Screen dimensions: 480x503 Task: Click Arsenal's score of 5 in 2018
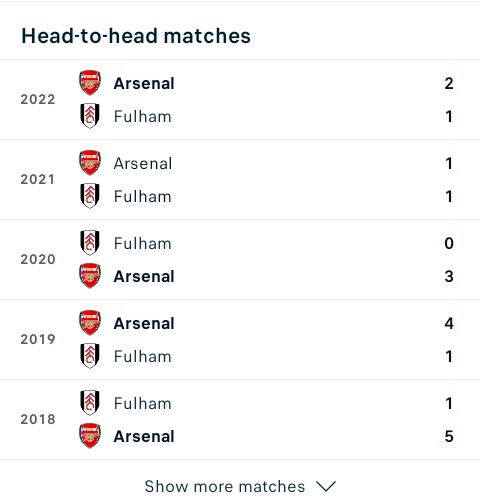(449, 436)
